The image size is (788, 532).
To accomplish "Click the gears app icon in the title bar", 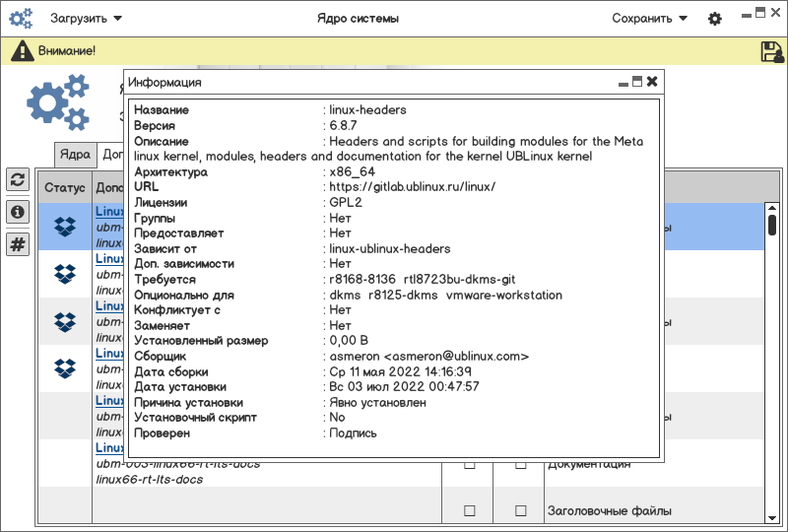I will tap(21, 19).
